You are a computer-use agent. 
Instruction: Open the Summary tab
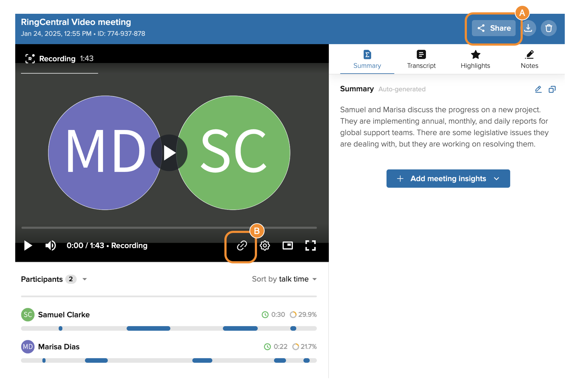pyautogui.click(x=367, y=60)
